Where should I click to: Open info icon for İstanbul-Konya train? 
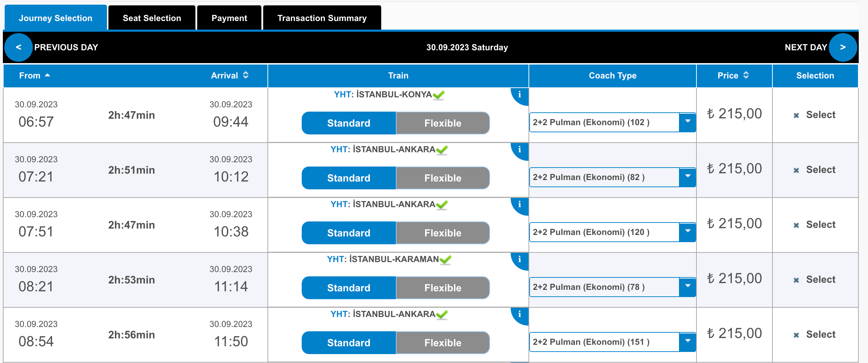click(520, 95)
